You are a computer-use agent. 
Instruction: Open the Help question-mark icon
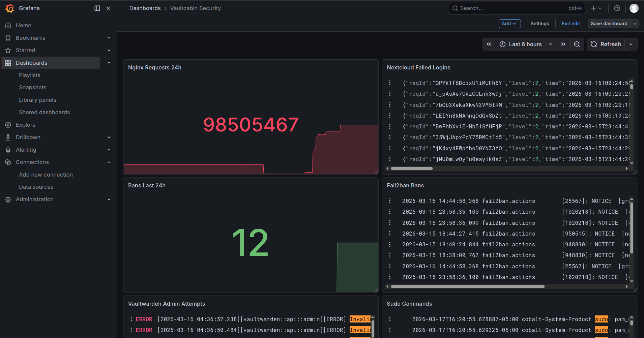[617, 8]
